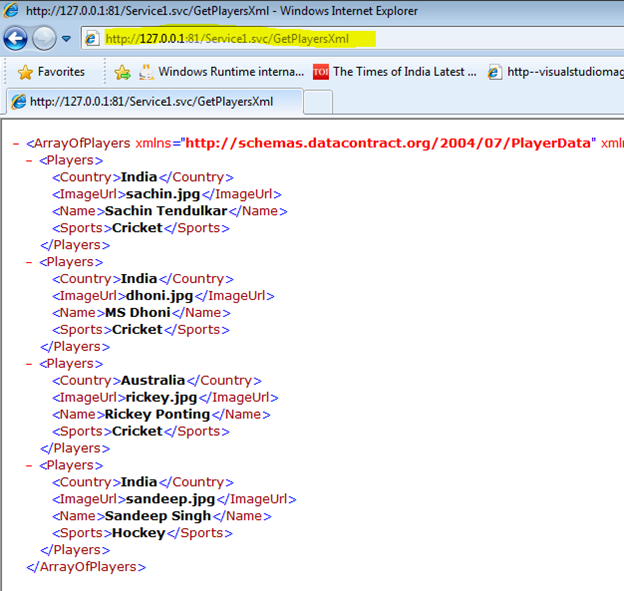Click the page icon in address bar

tap(92, 39)
